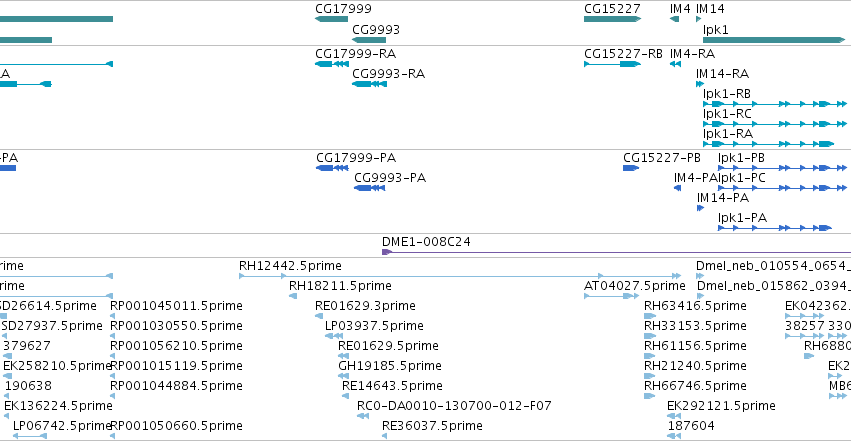Select the Ipk1-RB transcript track
The height and width of the screenshot is (441, 851).
(x=774, y=104)
